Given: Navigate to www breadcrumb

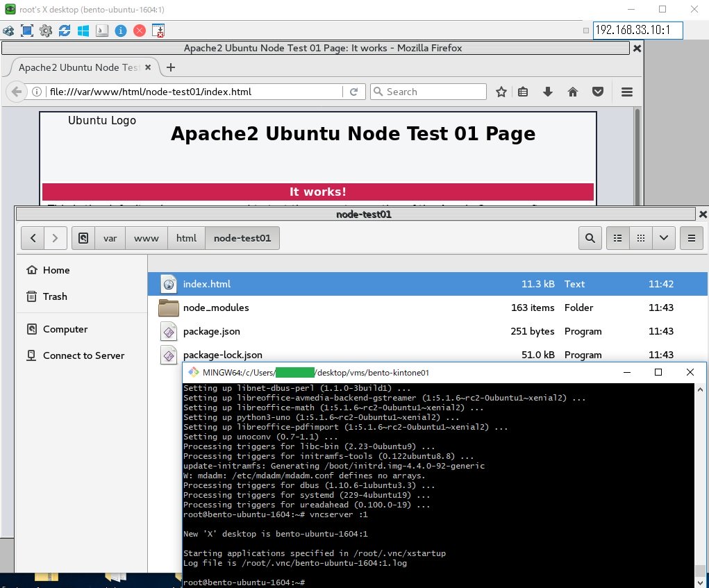Looking at the screenshot, I should [147, 238].
